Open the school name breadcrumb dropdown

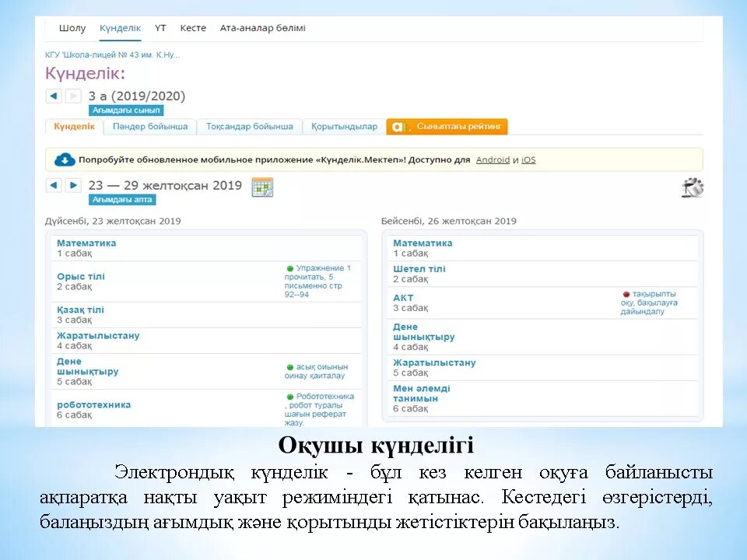tap(113, 55)
